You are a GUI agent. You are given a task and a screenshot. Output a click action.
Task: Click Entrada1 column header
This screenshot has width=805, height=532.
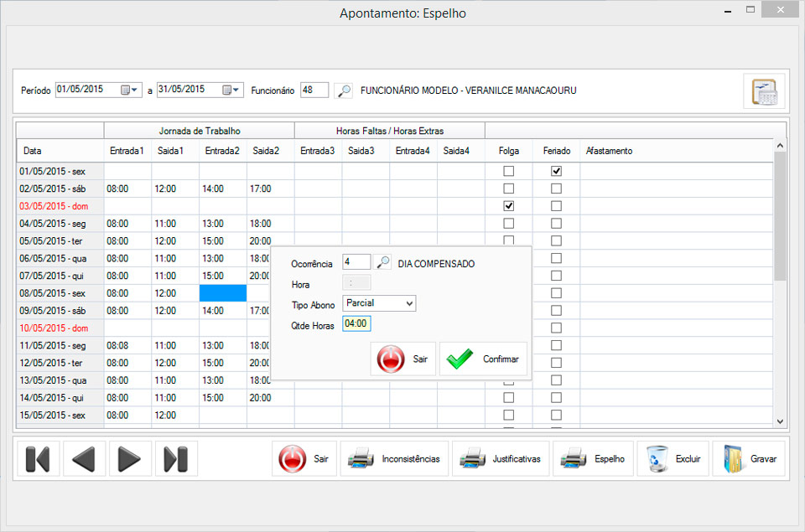pos(127,151)
